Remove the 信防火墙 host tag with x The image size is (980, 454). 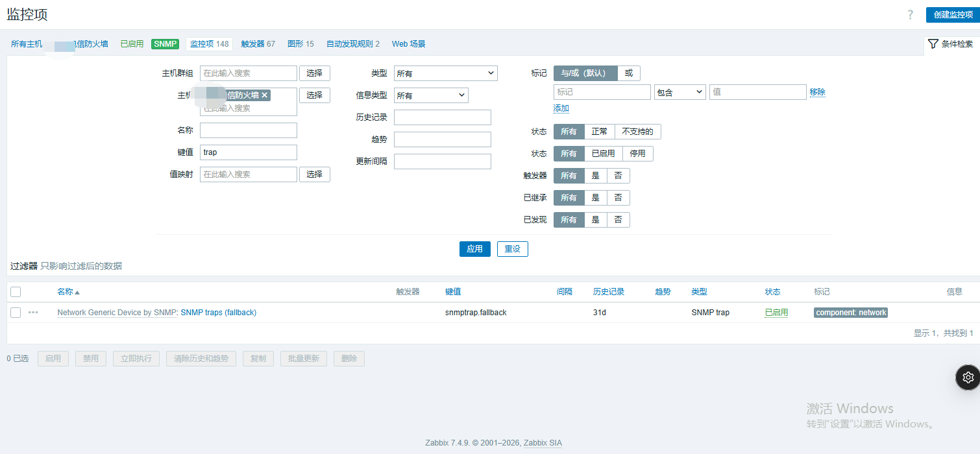265,95
